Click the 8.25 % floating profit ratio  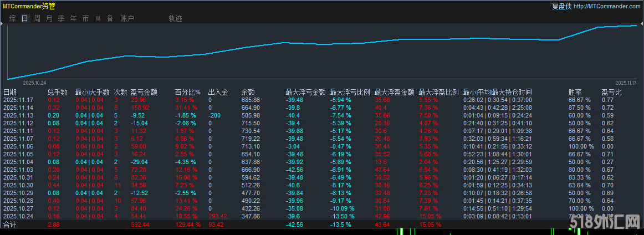[x=428, y=185]
